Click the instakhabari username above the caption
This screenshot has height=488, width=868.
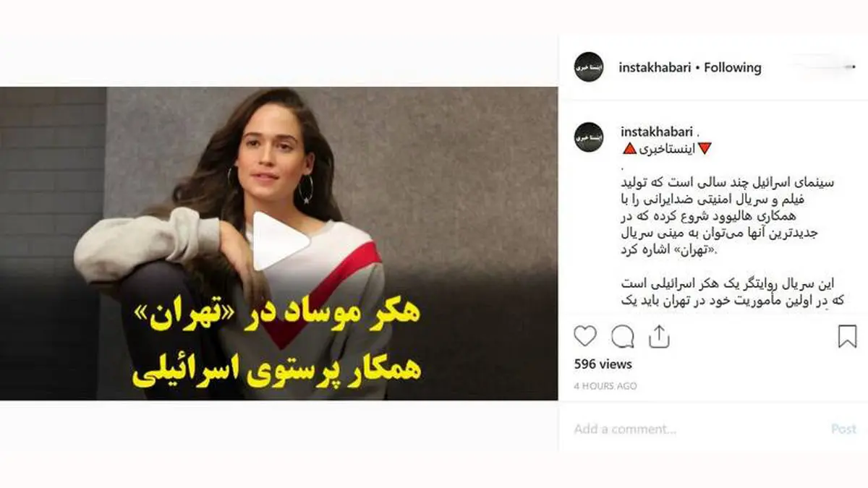coord(658,132)
